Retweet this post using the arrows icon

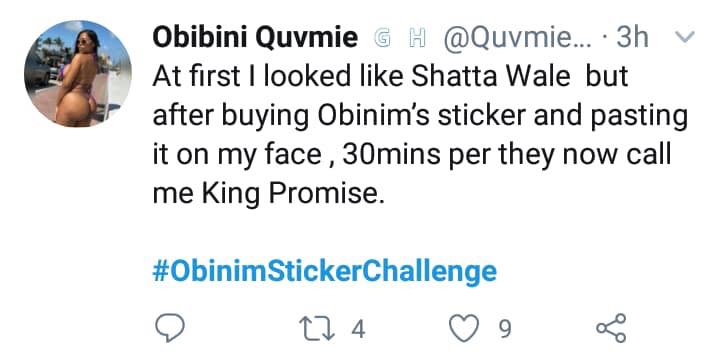pos(316,329)
